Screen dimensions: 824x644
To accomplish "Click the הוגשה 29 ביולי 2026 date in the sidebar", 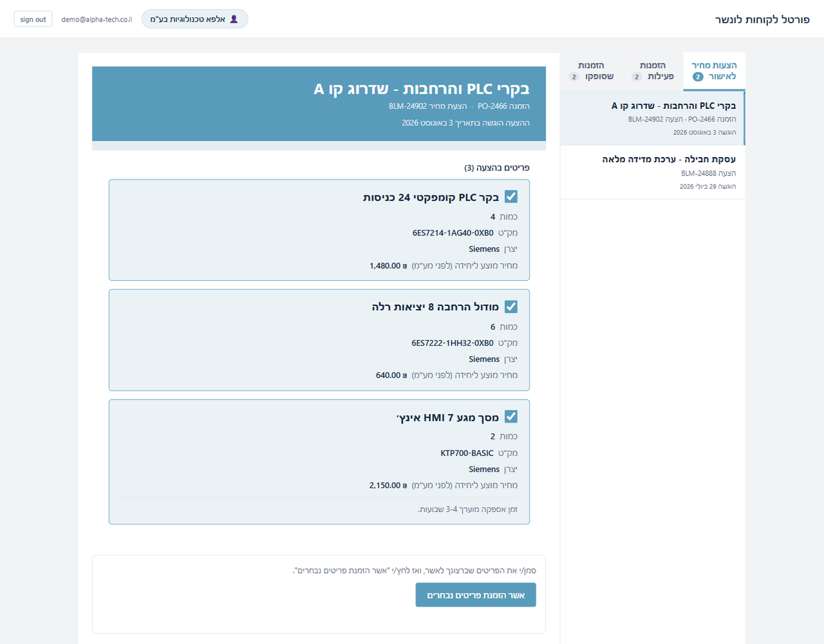I will point(708,186).
